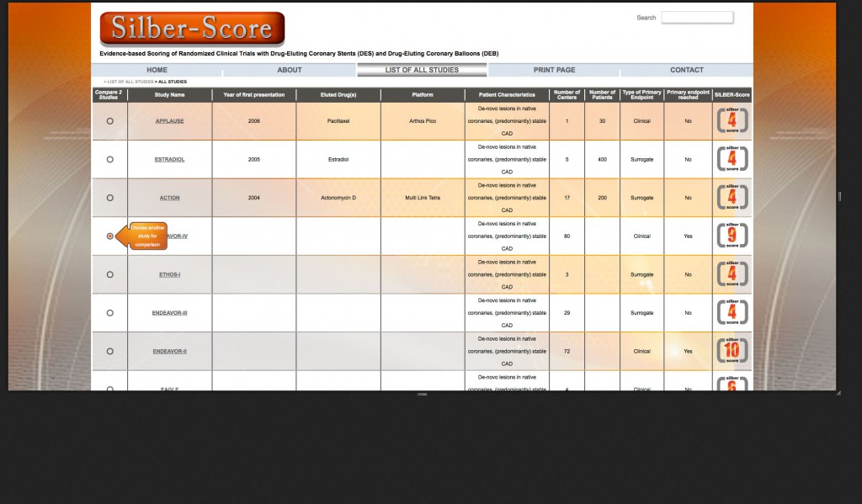Click the Number of Centers column header

point(567,94)
